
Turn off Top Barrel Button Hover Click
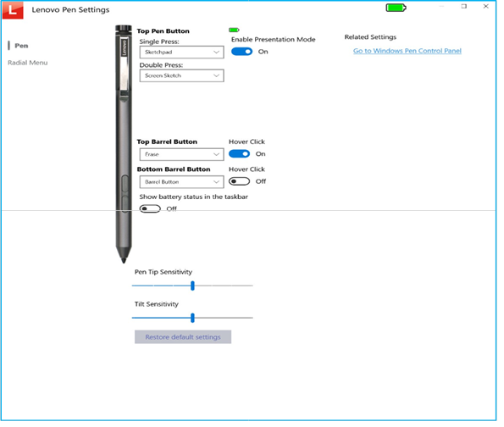(239, 154)
